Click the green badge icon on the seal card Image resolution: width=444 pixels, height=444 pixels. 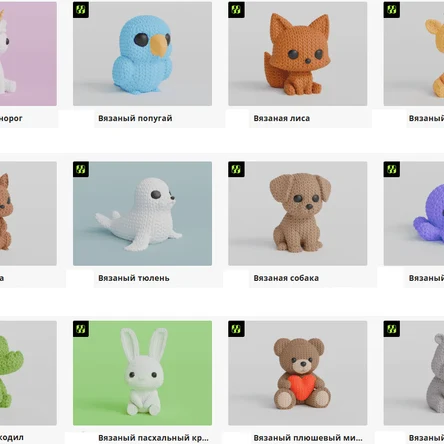click(x=81, y=169)
